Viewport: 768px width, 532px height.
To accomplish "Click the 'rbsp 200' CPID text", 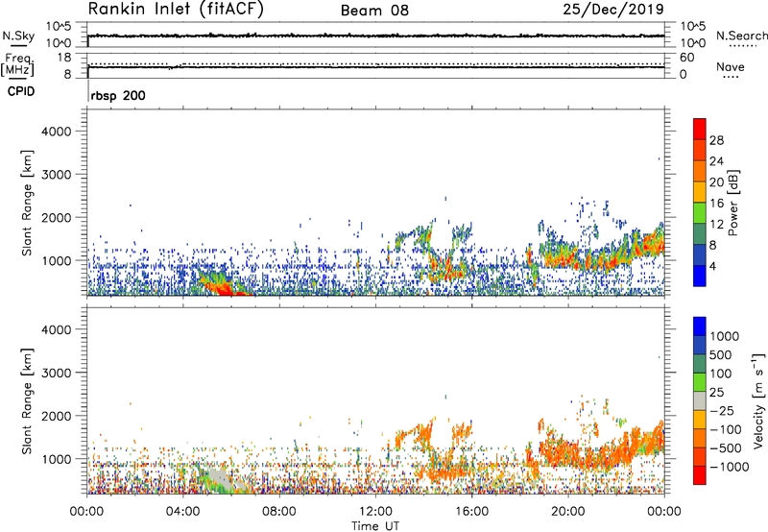I will [118, 95].
